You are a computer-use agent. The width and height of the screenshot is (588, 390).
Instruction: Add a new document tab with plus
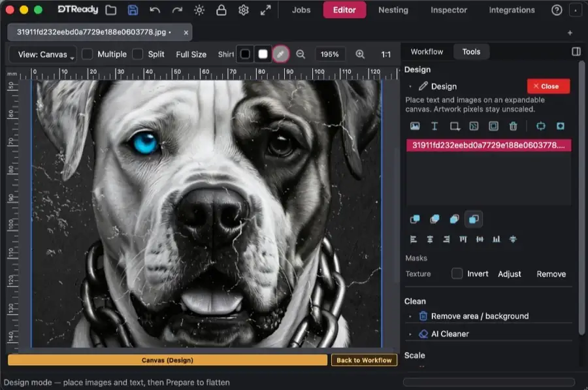click(570, 33)
